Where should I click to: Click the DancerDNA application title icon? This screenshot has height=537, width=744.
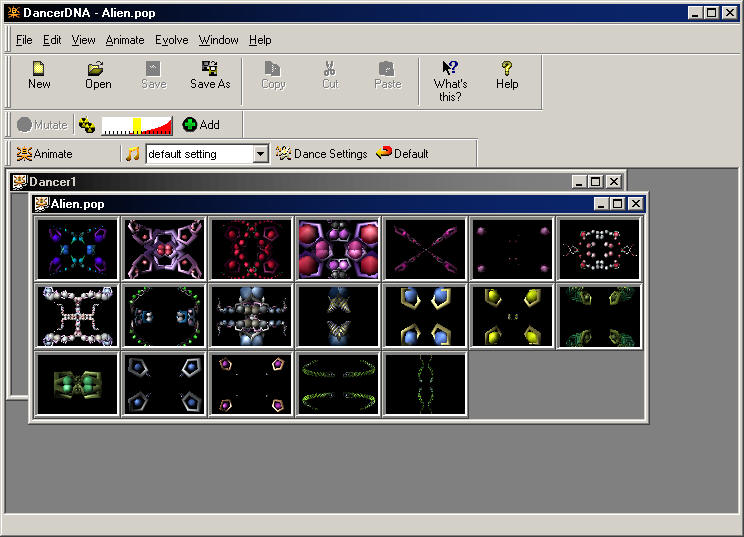[x=14, y=12]
